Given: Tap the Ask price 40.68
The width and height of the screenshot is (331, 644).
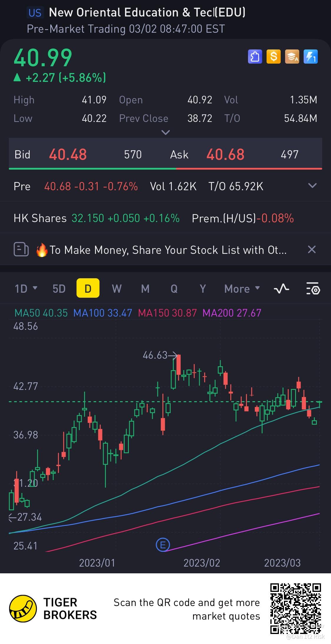Looking at the screenshot, I should [225, 154].
